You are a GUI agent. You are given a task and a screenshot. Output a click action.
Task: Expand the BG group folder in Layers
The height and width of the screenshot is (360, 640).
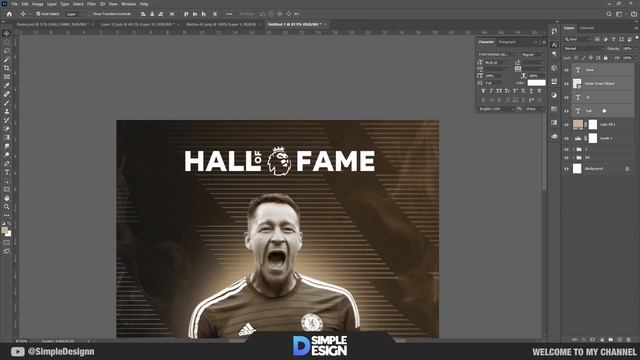(x=574, y=158)
